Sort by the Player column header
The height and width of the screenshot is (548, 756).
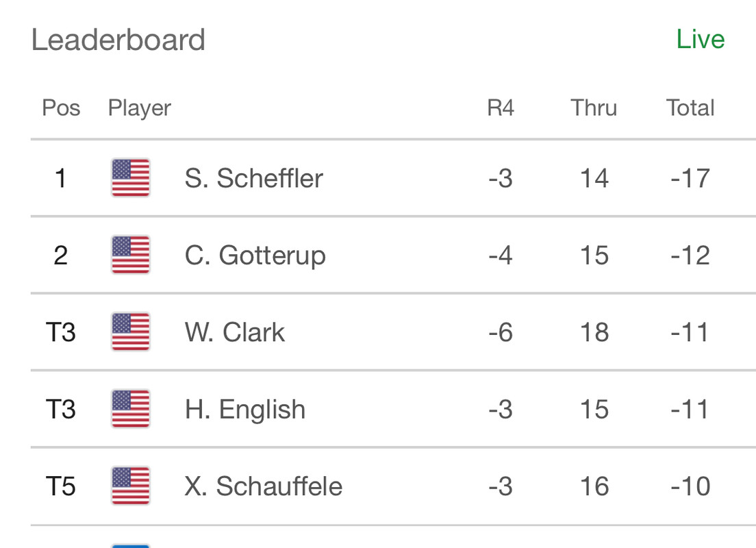tap(139, 108)
